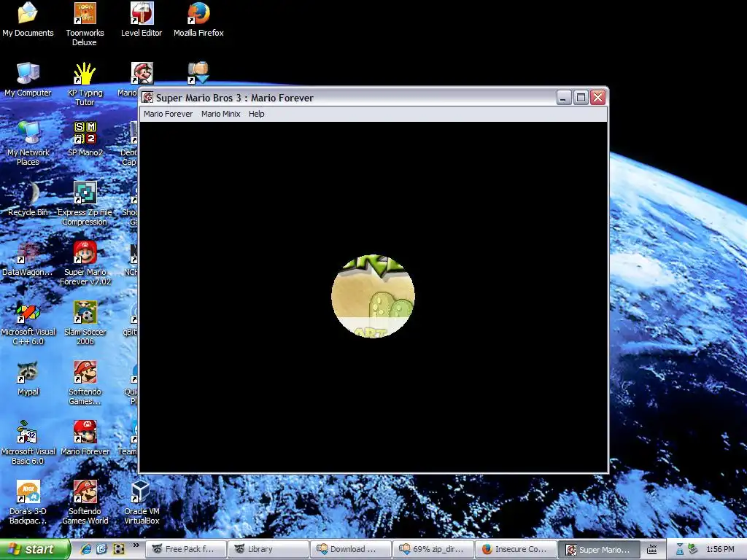Launch the Mario Forever desktop shortcut

[85, 438]
